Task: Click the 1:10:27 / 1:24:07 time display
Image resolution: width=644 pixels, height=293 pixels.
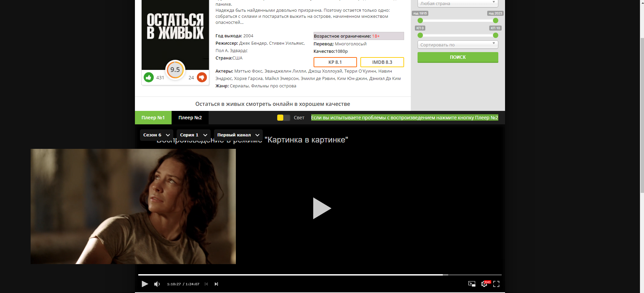Action: pos(183,284)
